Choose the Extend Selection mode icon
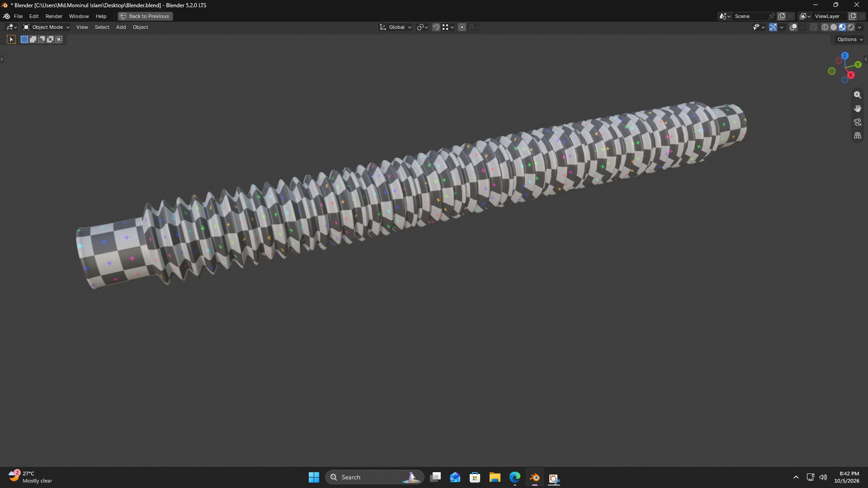Image resolution: width=868 pixels, height=488 pixels. click(x=33, y=40)
